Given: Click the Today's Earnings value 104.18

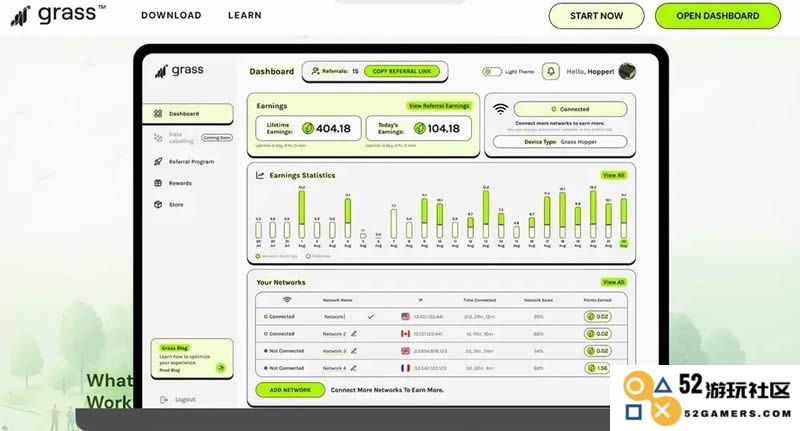Looking at the screenshot, I should point(443,129).
